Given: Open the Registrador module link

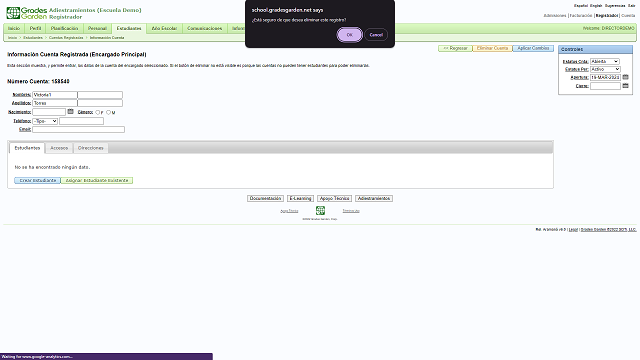Looking at the screenshot, I should (x=607, y=16).
